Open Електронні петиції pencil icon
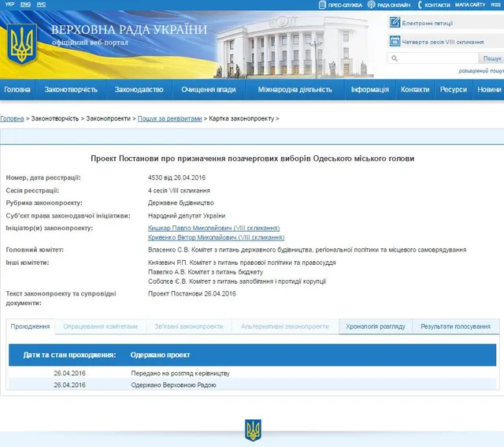Screen dimensions: 504x447 pyautogui.click(x=395, y=22)
